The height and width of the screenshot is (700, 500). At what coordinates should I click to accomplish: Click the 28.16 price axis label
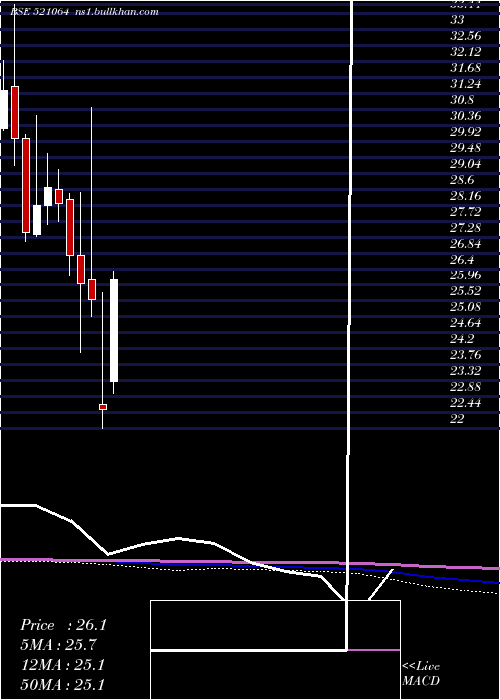pyautogui.click(x=466, y=196)
